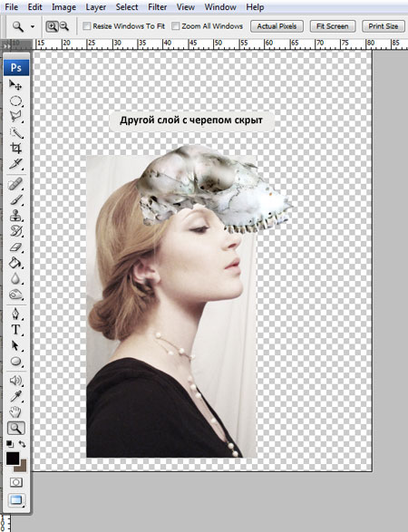Image resolution: width=408 pixels, height=532 pixels.
Task: Click the Actual Pixels button
Action: (x=277, y=26)
